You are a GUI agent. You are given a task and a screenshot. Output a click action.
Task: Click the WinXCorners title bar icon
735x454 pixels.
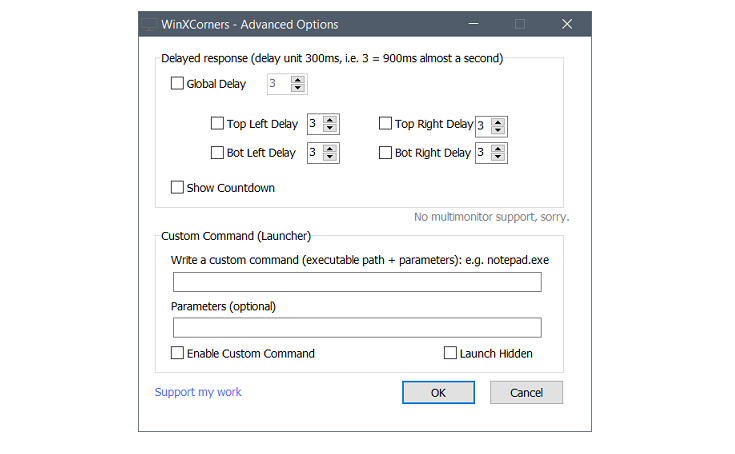149,24
